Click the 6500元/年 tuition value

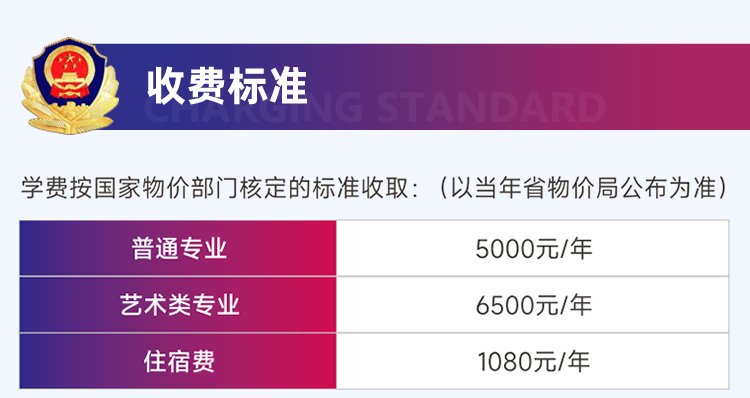click(534, 305)
